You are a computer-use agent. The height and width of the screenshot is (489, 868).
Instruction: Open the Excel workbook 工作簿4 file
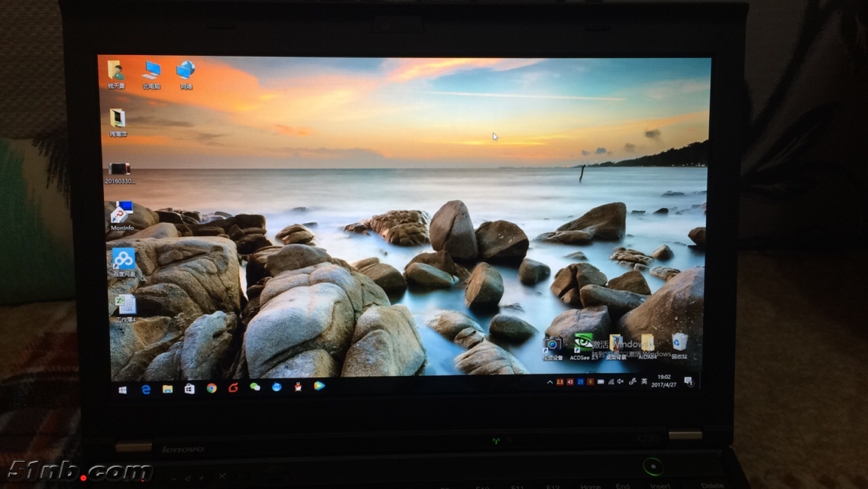tap(125, 309)
